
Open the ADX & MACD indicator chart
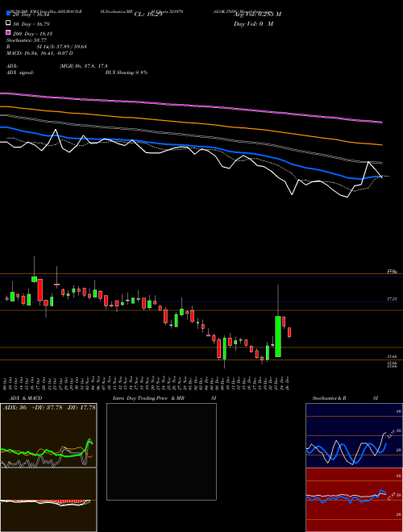pos(48,435)
